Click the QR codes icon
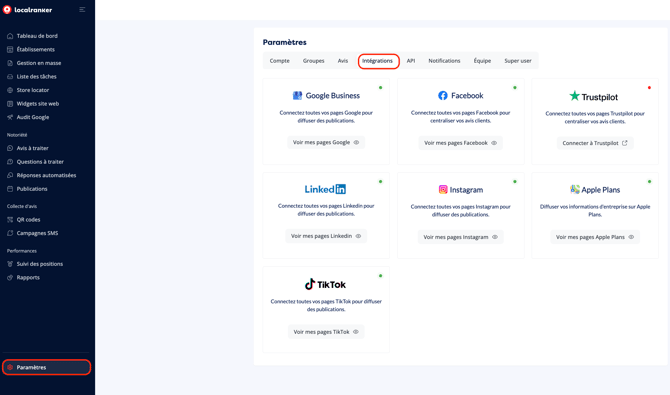 coord(10,220)
